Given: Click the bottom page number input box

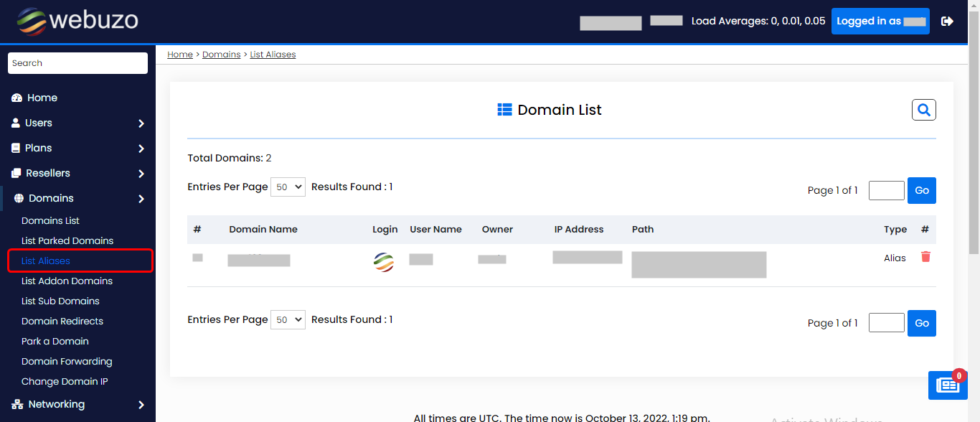Looking at the screenshot, I should (x=886, y=323).
